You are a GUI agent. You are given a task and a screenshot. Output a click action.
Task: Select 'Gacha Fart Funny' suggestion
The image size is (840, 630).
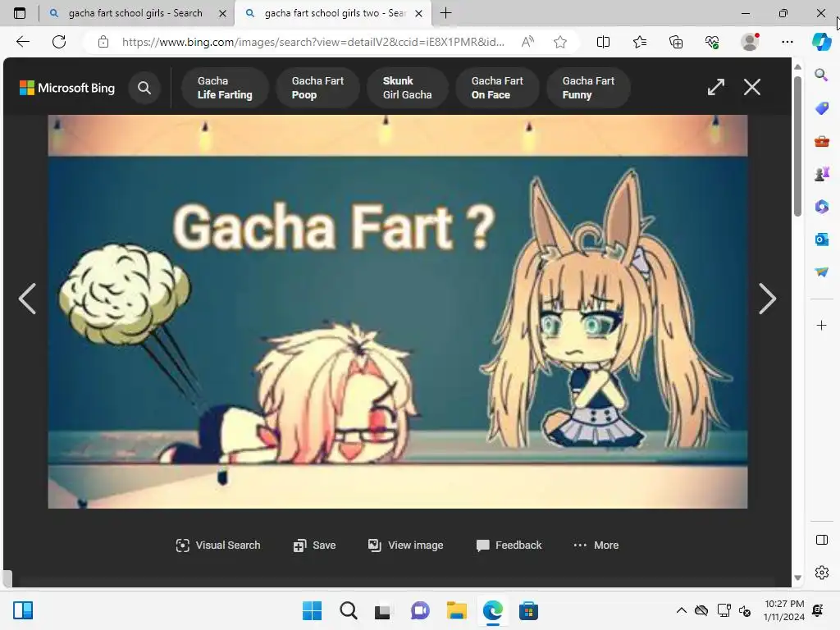pyautogui.click(x=587, y=88)
